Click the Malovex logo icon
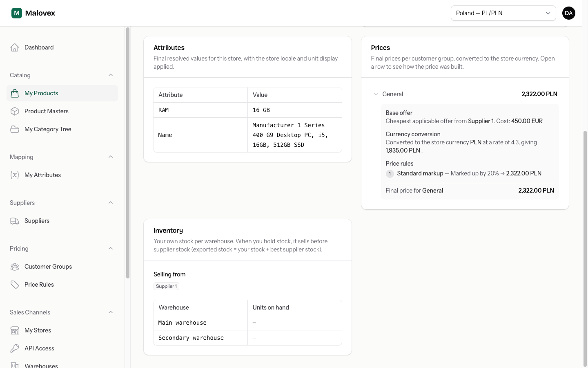This screenshot has height=368, width=588. coord(17,13)
